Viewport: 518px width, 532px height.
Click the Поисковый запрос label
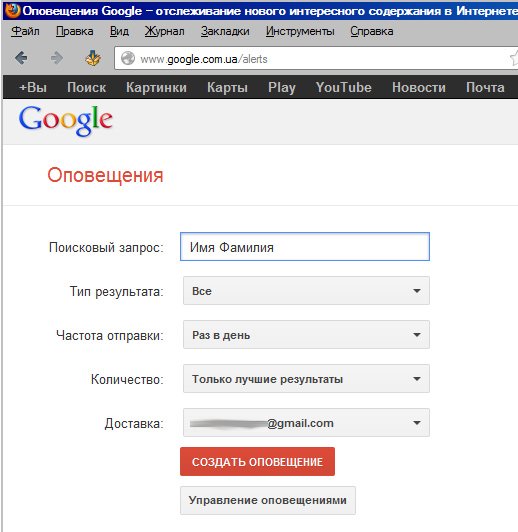point(106,247)
